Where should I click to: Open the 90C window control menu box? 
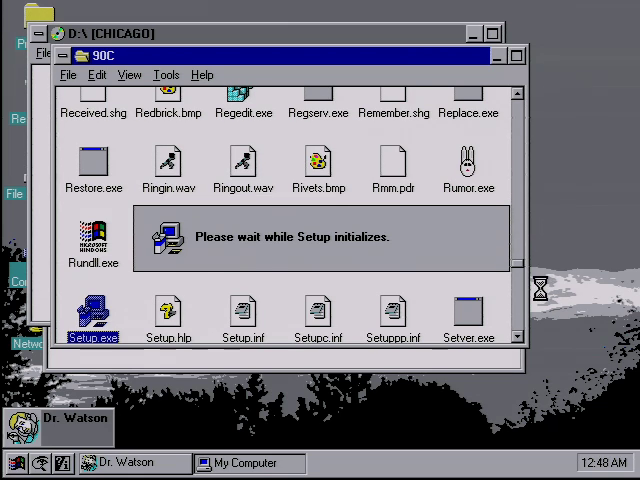click(x=62, y=56)
